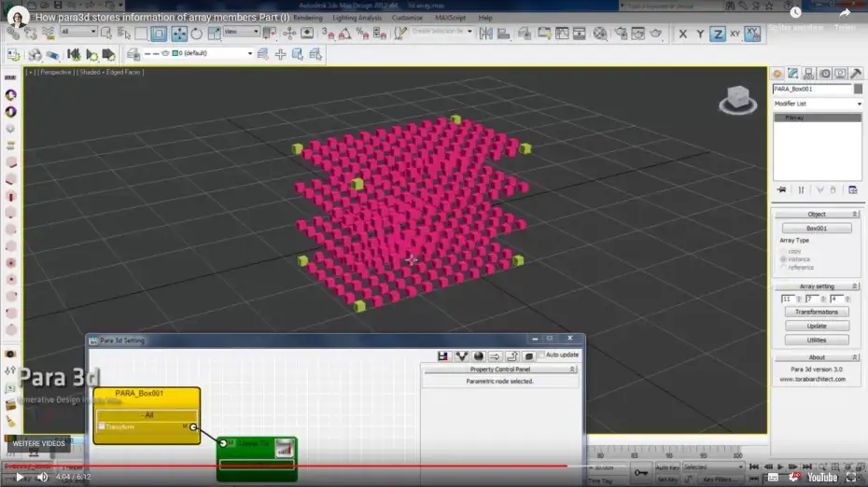
Task: Select the reference Array Type radio button
Action: pyautogui.click(x=783, y=268)
